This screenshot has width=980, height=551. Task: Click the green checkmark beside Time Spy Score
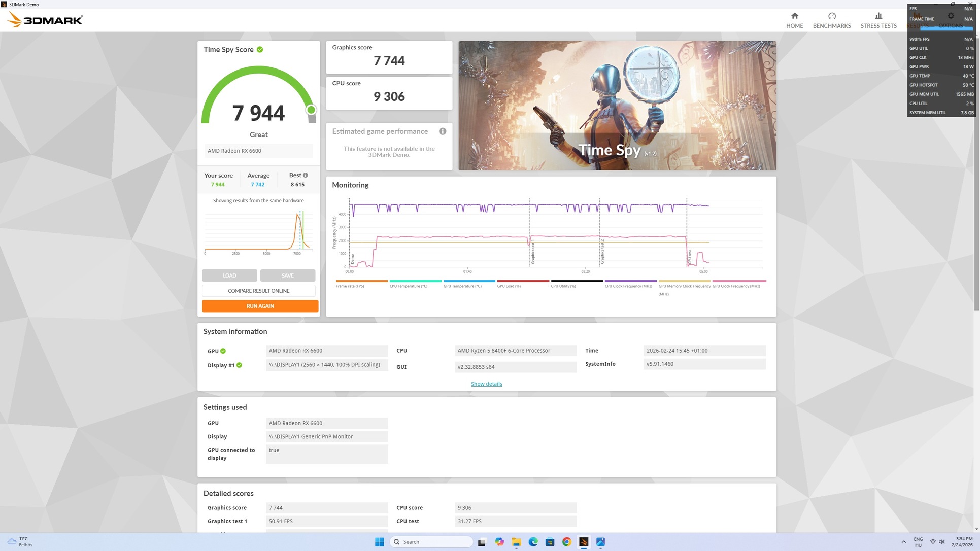(260, 50)
